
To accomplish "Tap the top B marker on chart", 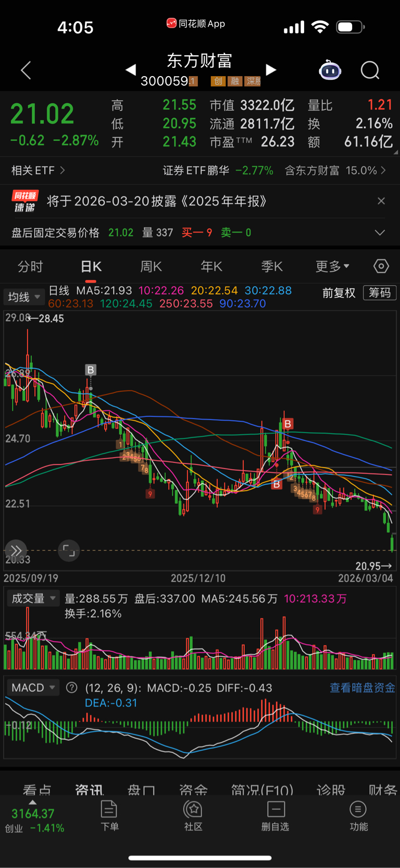I will [91, 370].
